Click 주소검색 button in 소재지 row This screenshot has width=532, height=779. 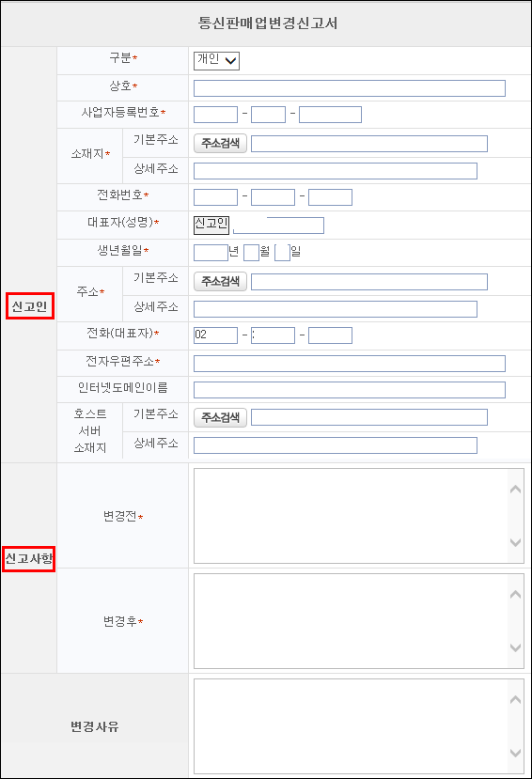coord(220,144)
